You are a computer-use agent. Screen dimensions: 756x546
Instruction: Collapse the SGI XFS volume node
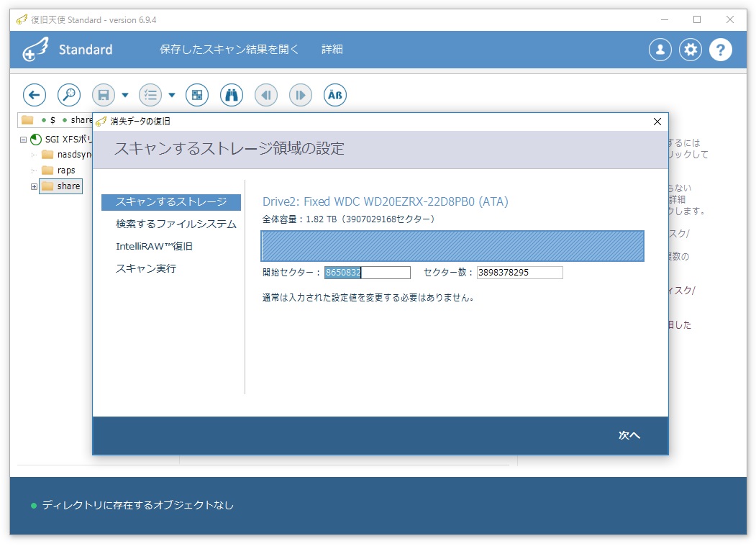pos(23,140)
